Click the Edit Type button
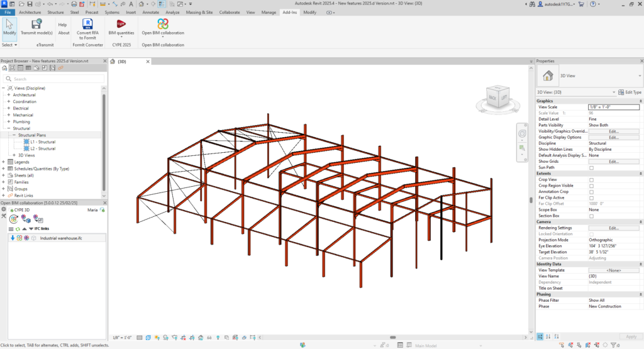Image resolution: width=644 pixels, height=349 pixels. click(630, 92)
